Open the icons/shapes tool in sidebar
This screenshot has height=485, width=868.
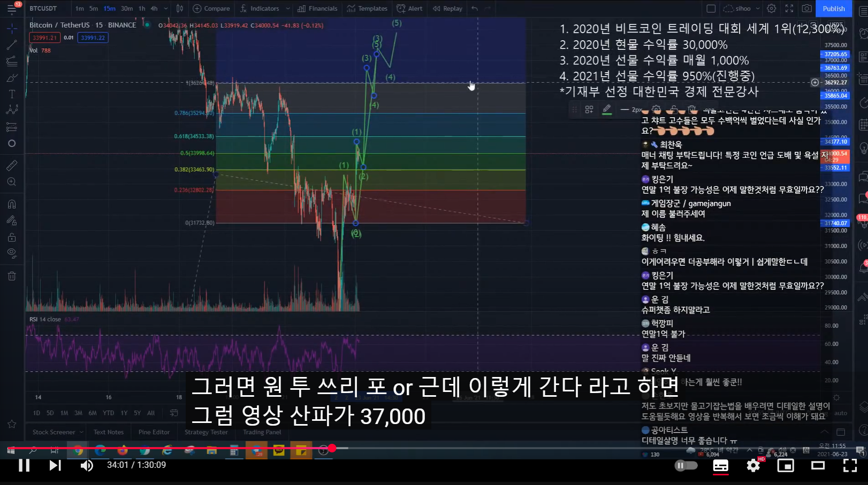coord(12,143)
